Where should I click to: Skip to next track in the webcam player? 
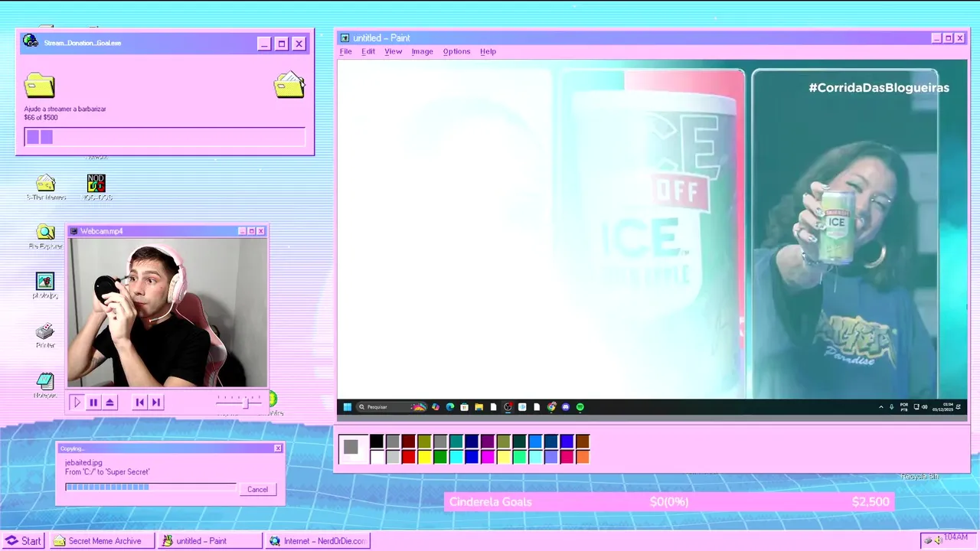click(155, 402)
